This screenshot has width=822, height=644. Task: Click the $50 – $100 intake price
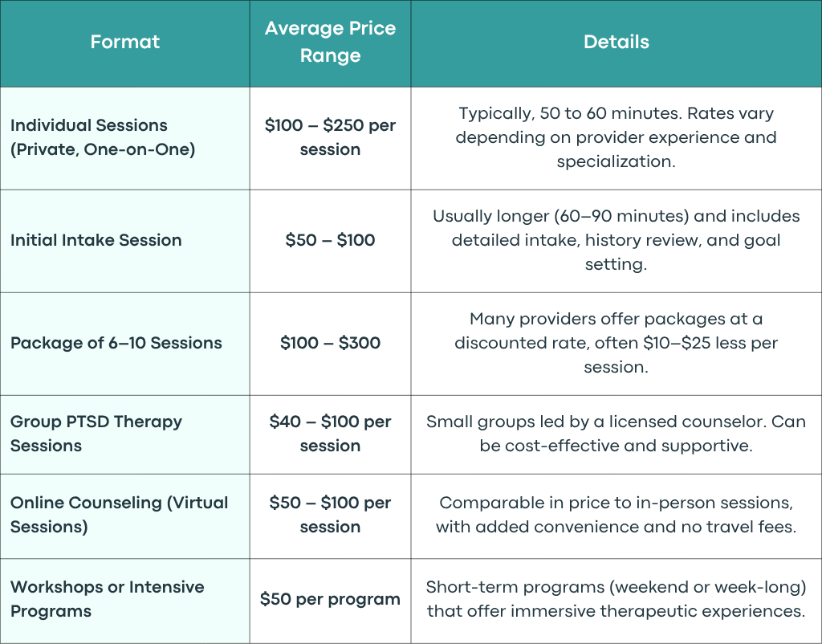(x=330, y=240)
